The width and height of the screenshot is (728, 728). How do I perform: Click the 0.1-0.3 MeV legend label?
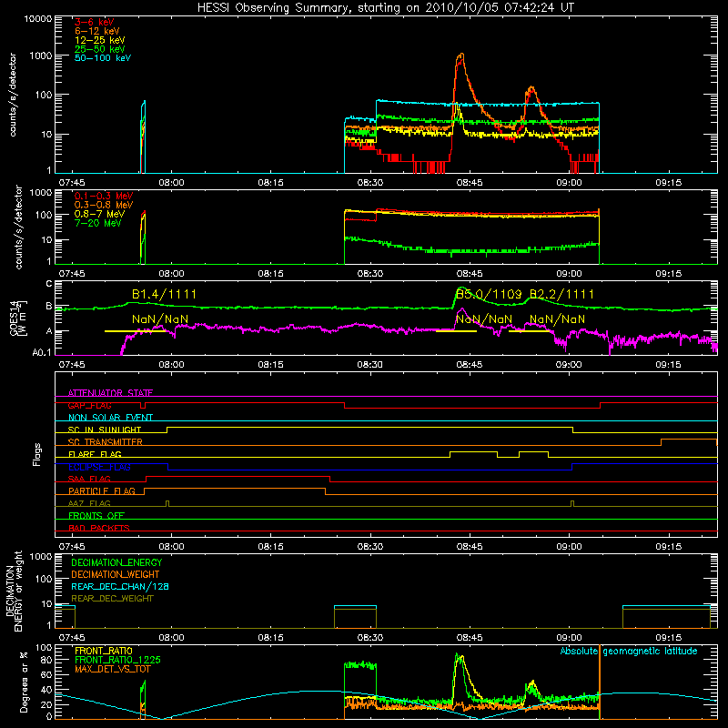[104, 196]
